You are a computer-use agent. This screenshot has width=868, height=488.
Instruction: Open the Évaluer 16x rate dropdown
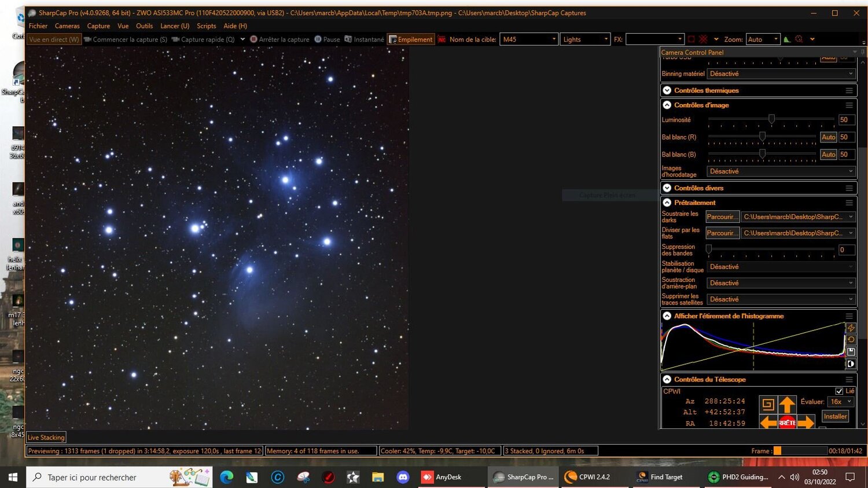coord(841,402)
